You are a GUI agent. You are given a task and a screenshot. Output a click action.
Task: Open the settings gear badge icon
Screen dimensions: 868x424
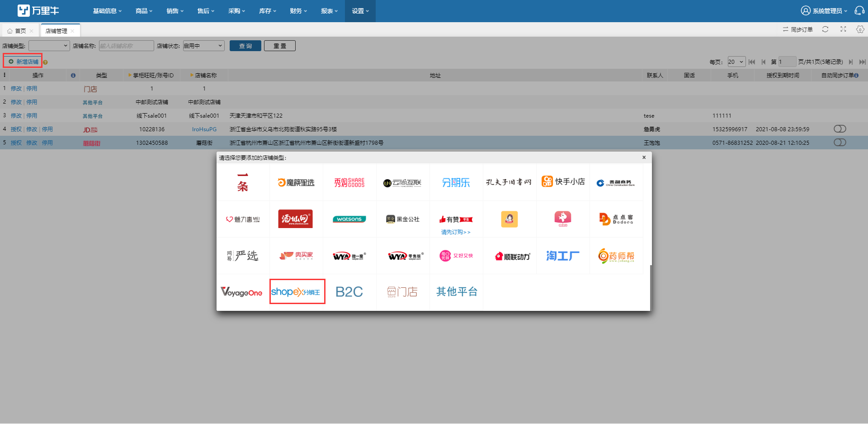point(860,29)
